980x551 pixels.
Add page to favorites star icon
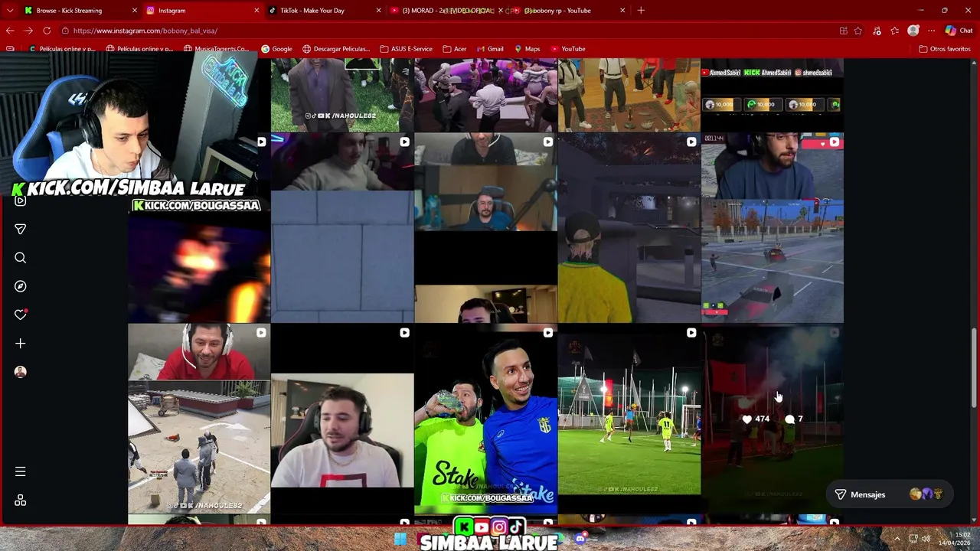(x=858, y=31)
